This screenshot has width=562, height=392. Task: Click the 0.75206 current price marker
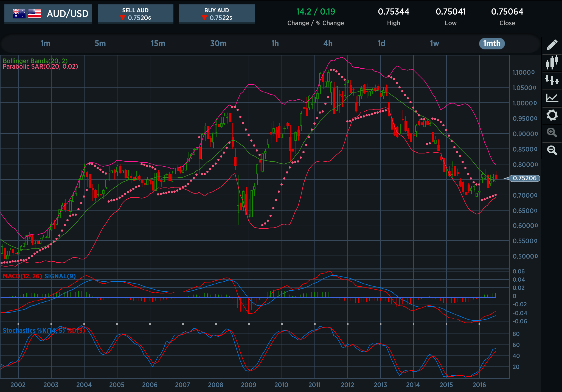tap(524, 178)
